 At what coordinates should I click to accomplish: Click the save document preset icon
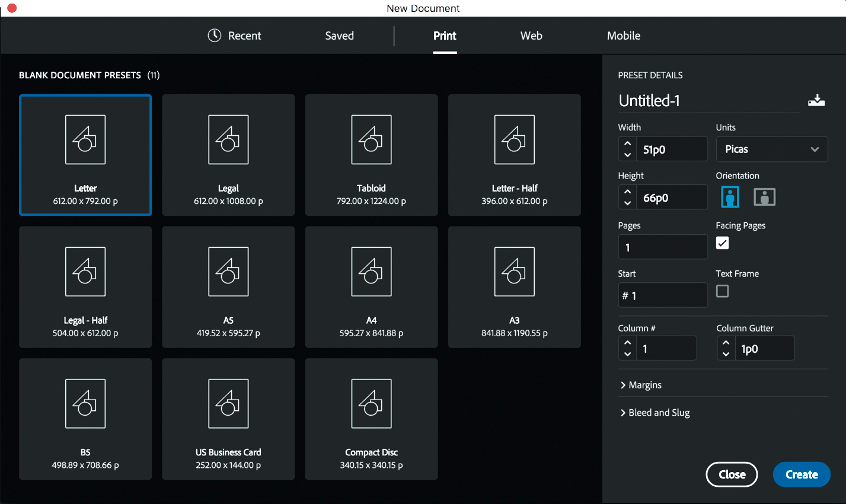816,100
